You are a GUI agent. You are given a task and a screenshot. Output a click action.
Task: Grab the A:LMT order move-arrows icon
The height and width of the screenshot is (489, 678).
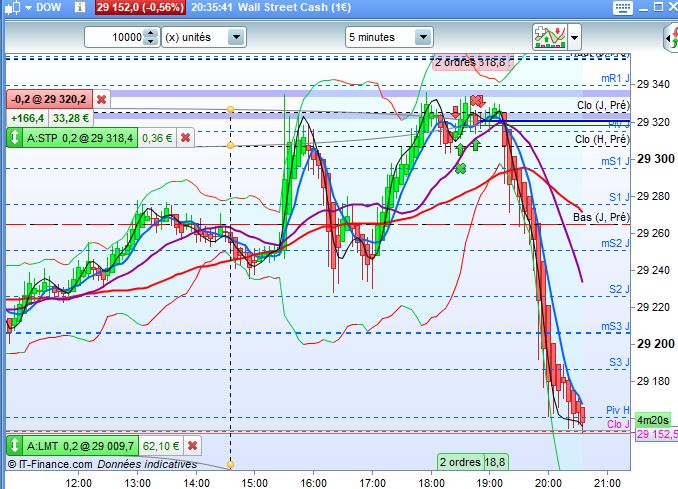(15, 445)
